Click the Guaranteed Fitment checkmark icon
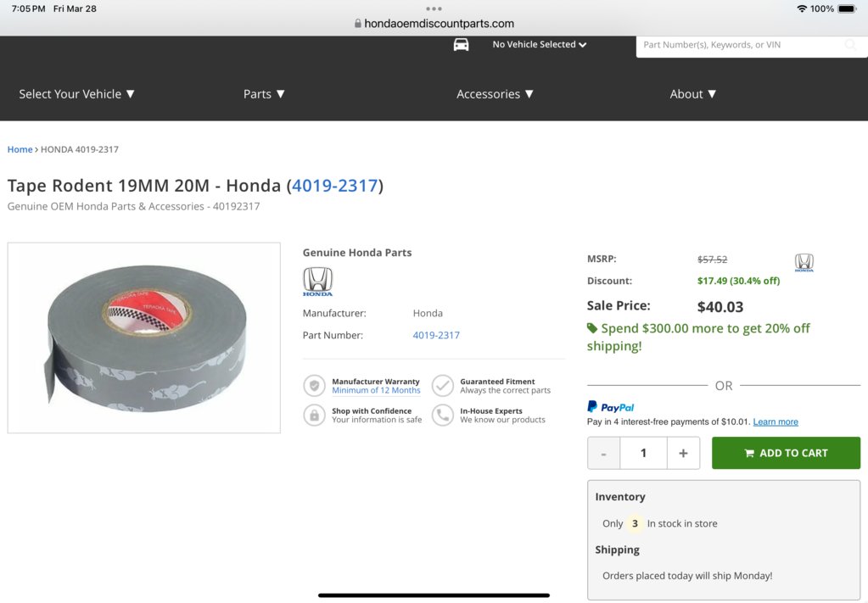868x603 pixels. click(x=442, y=386)
